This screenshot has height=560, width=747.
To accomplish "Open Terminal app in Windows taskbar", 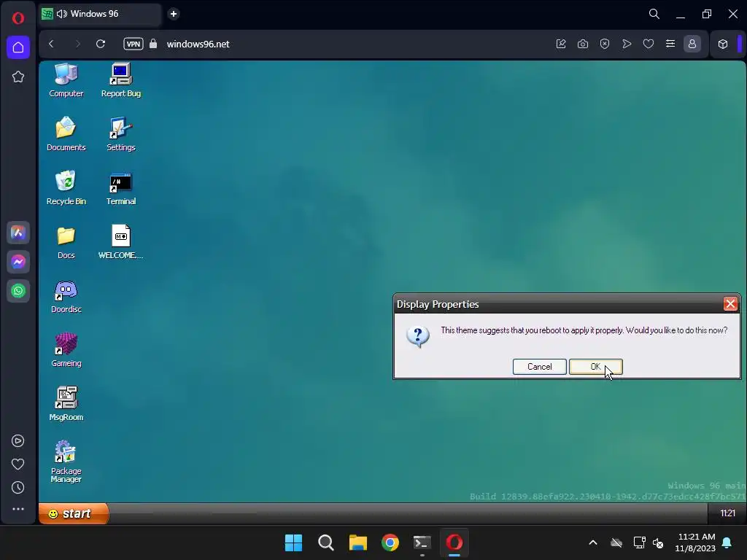I will click(x=422, y=542).
